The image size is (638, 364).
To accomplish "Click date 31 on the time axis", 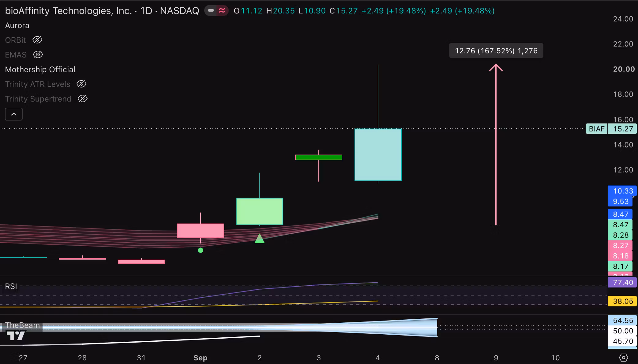I will 141,358.
